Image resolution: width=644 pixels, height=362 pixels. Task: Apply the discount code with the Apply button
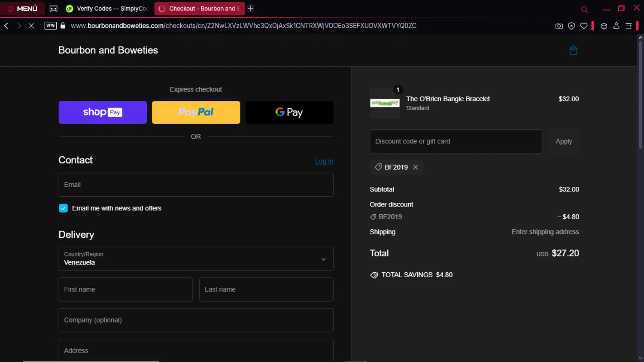564,141
